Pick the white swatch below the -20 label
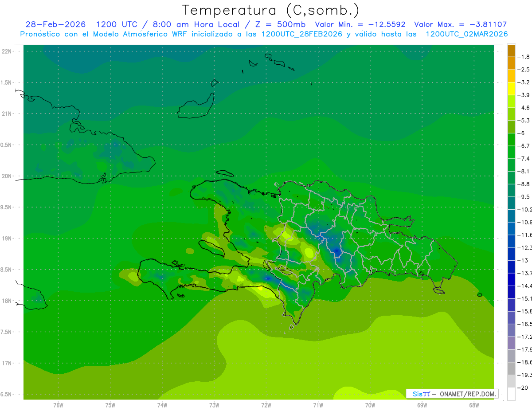This screenshot has width=532, height=411. pyautogui.click(x=511, y=394)
